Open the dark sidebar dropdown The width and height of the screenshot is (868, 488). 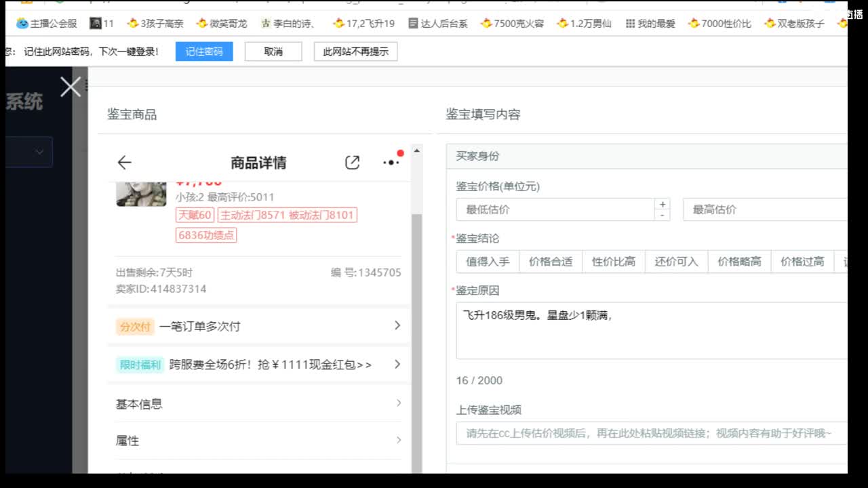[x=28, y=152]
